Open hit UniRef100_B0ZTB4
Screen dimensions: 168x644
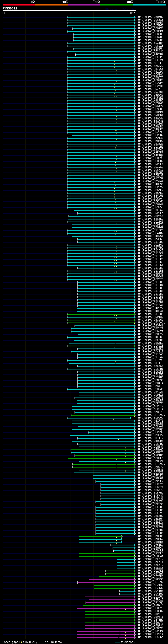151,43
